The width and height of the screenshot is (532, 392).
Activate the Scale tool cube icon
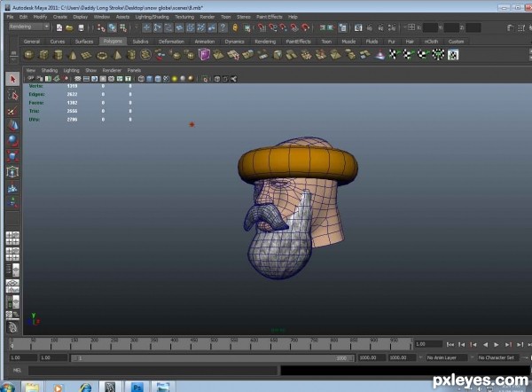click(12, 156)
